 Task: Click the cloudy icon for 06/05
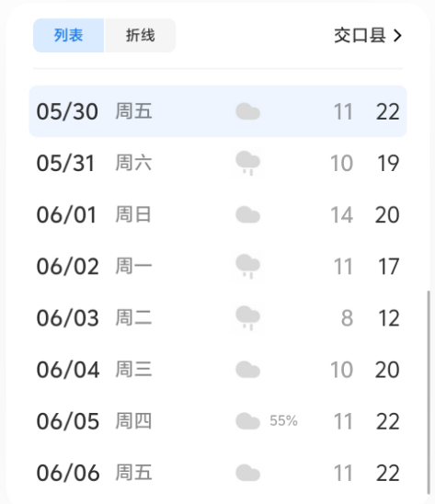(x=247, y=421)
